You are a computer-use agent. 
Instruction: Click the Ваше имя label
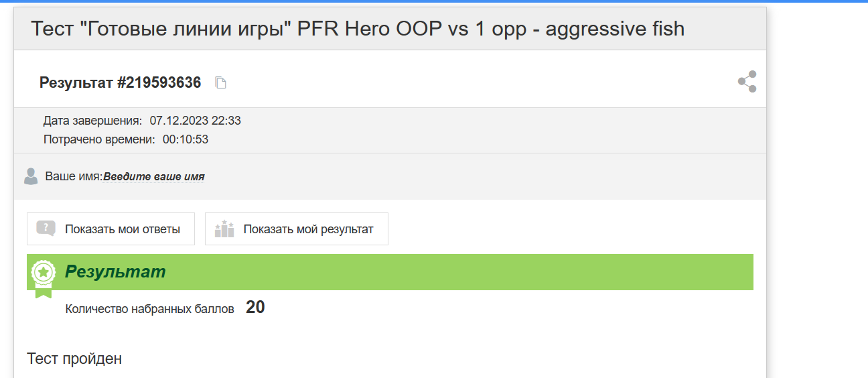[74, 177]
